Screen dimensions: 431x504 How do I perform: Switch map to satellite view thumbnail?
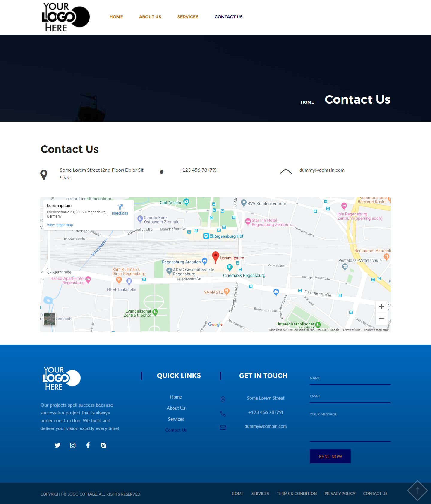tap(50, 319)
